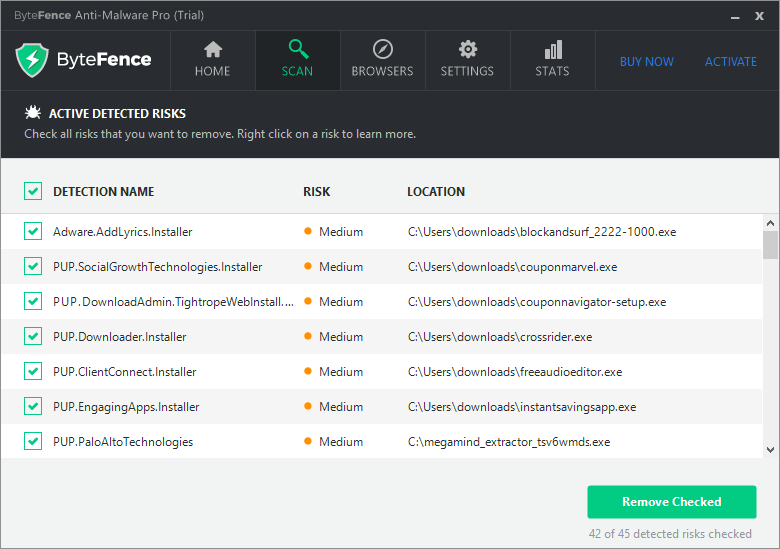Click the Medium risk dot for PUP.SocialGrowthTechnologies
Screen dimensions: 780x549
click(x=308, y=266)
